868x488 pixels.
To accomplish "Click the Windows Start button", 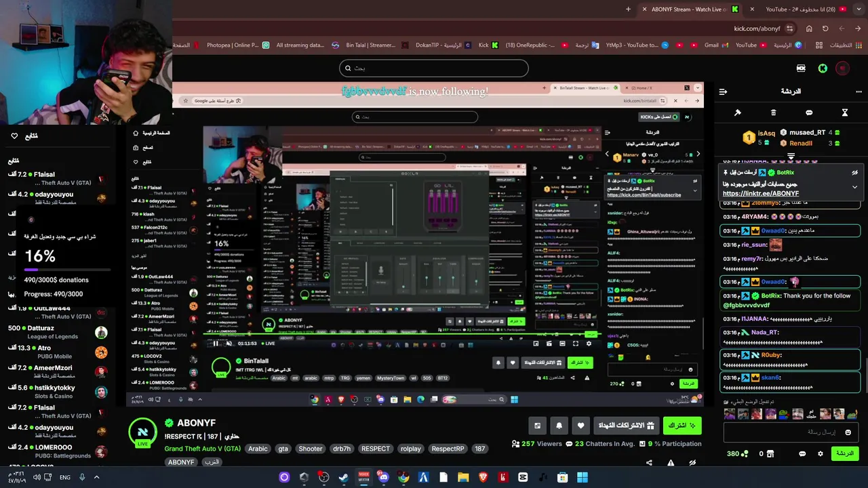I will [583, 477].
